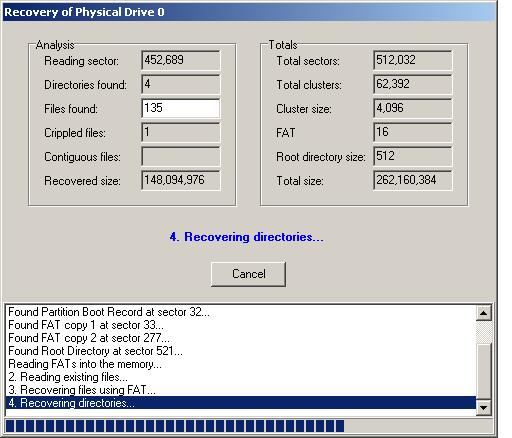
Task: Click the 'Files found:' label
Action: point(71,109)
